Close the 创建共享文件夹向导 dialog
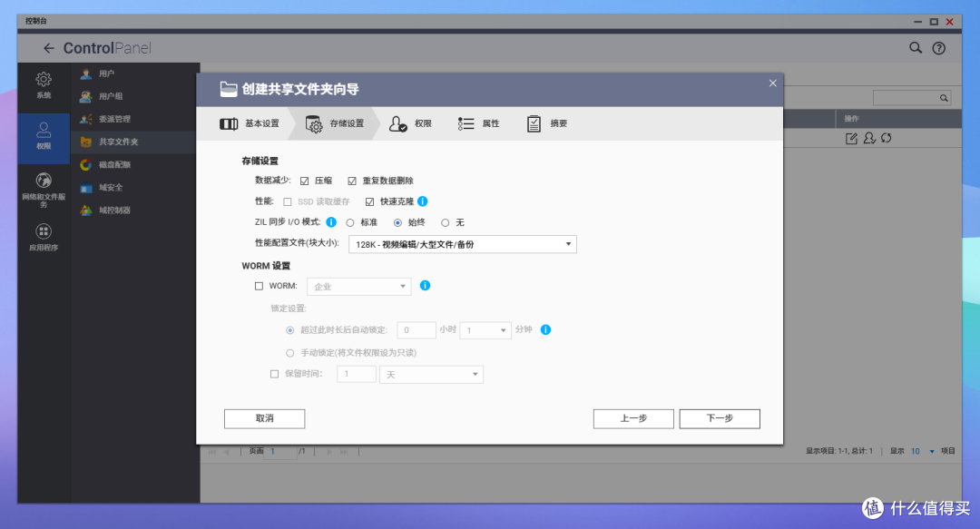Screen dimensions: 980x529 [772, 83]
